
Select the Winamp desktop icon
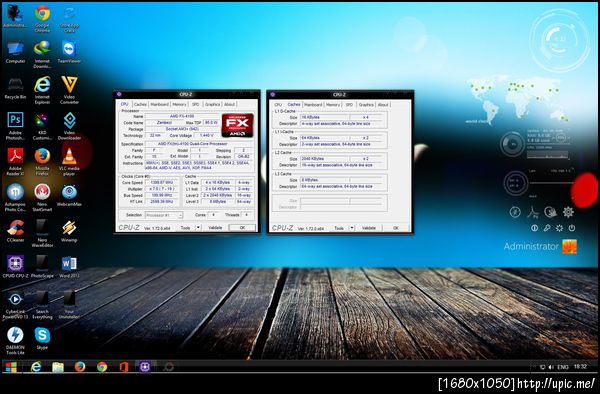coord(69,231)
